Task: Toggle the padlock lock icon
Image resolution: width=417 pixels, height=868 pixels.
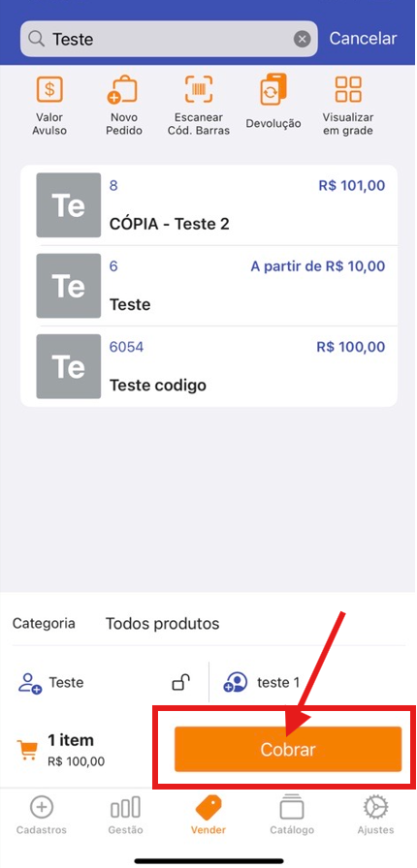Action: coord(180,683)
